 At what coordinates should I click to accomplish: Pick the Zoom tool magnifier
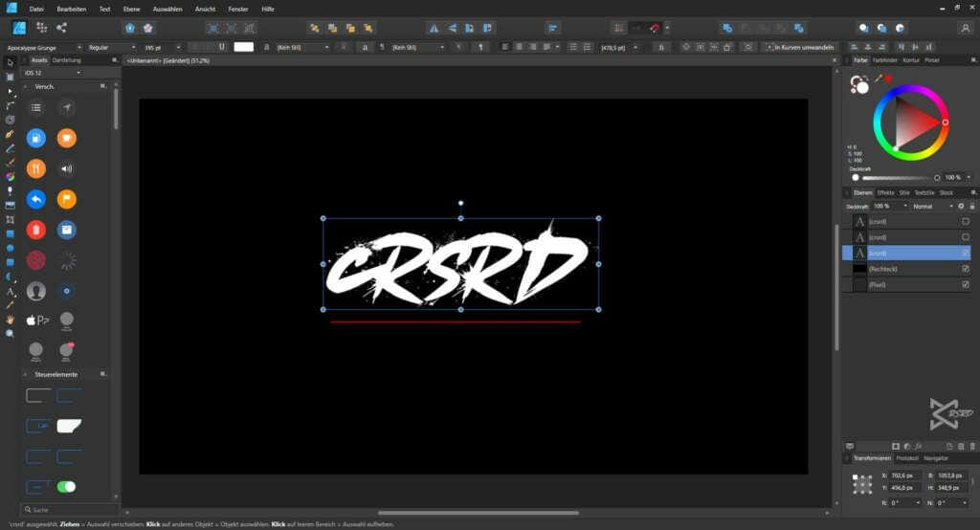pyautogui.click(x=11, y=334)
